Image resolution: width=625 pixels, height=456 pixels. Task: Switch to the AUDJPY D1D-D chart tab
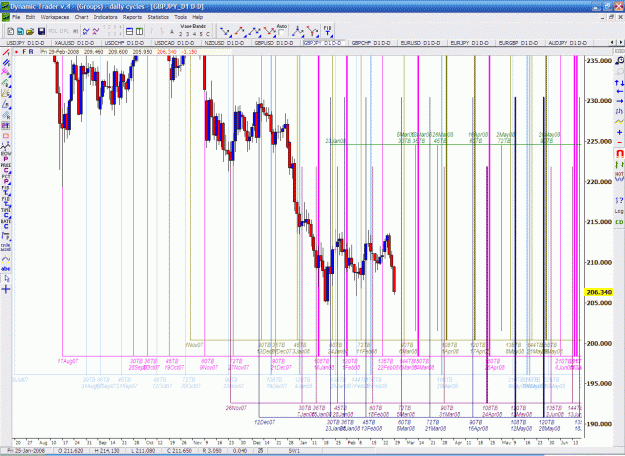pos(568,43)
